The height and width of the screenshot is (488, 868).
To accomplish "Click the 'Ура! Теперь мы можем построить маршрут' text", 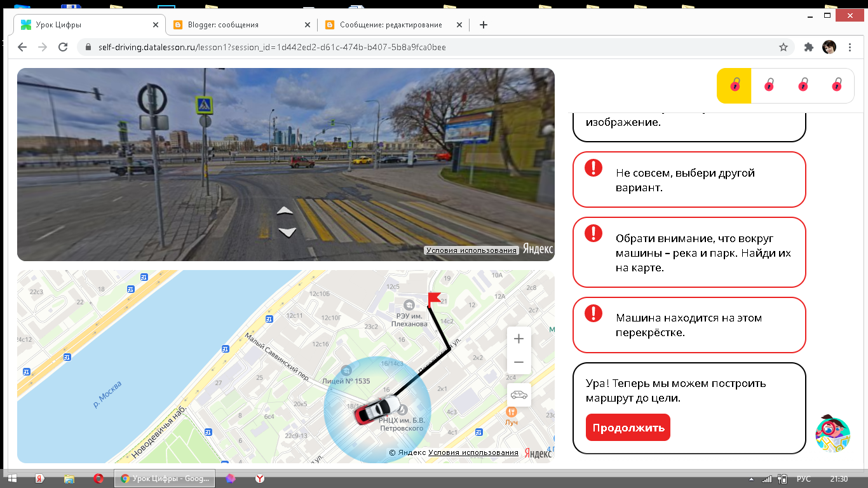I will pyautogui.click(x=676, y=391).
